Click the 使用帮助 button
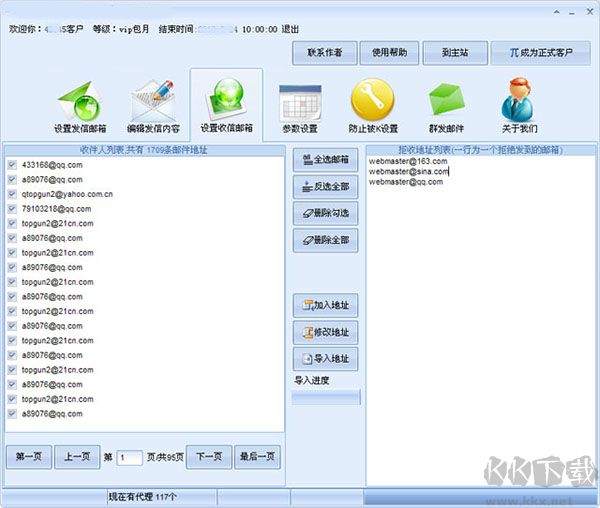Image resolution: width=600 pixels, height=508 pixels. click(x=390, y=53)
